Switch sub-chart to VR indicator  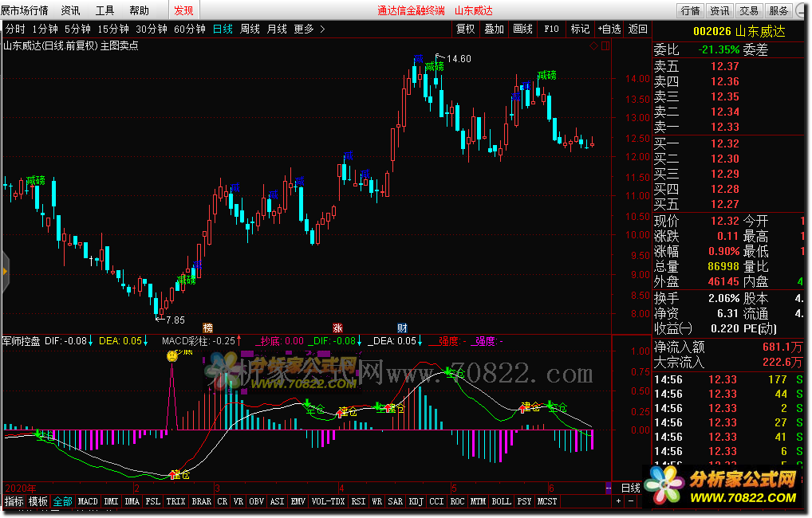pyautogui.click(x=238, y=501)
